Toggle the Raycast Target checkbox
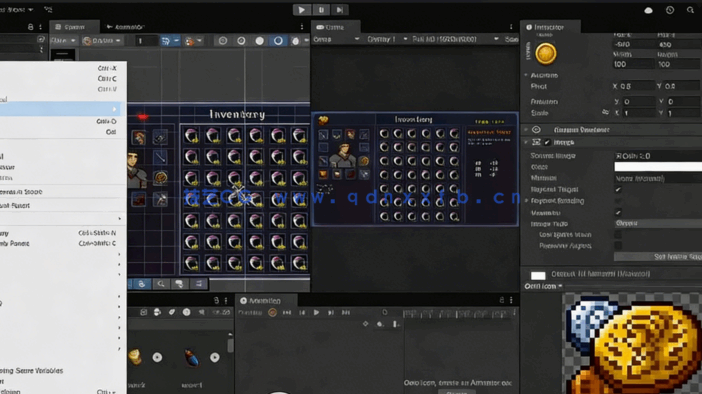Screen dimensions: 702x394 click(x=618, y=189)
